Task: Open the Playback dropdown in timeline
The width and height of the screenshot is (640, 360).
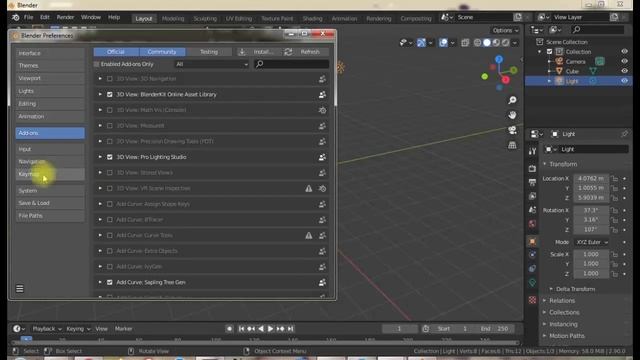Action: tap(47, 329)
